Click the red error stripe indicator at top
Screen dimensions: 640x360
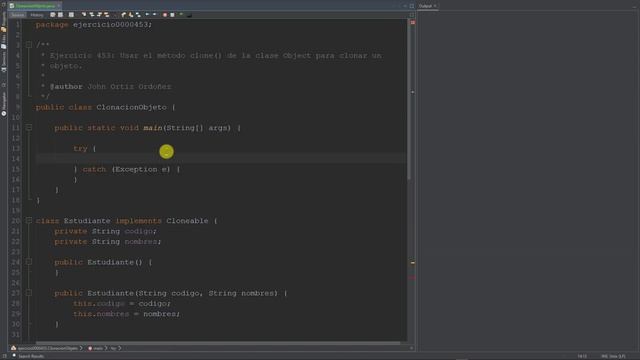(413, 22)
